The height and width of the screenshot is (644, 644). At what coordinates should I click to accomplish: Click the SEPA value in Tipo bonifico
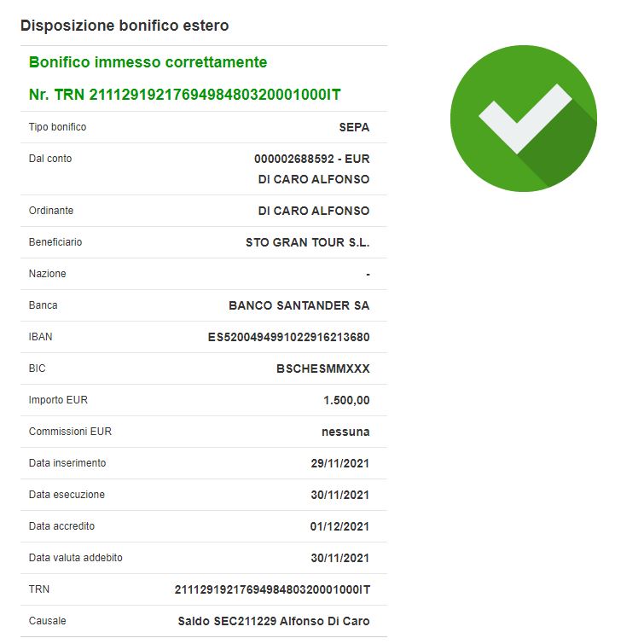tap(354, 127)
